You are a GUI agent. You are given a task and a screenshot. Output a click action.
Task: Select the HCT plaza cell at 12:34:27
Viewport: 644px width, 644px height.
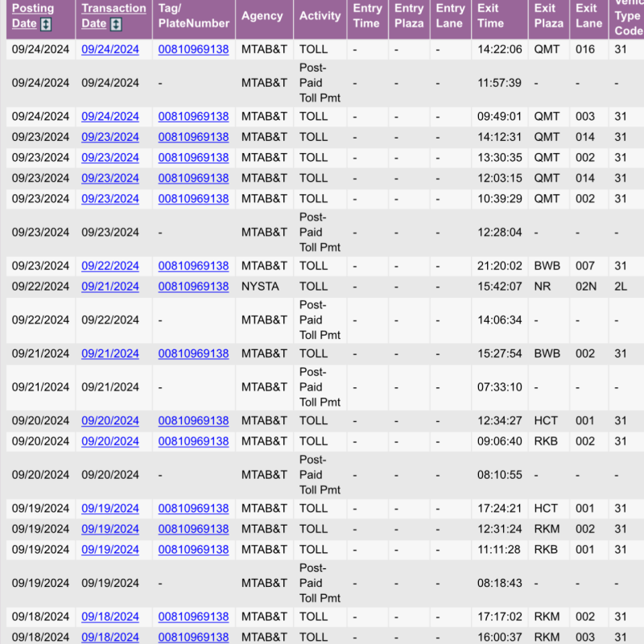549,420
